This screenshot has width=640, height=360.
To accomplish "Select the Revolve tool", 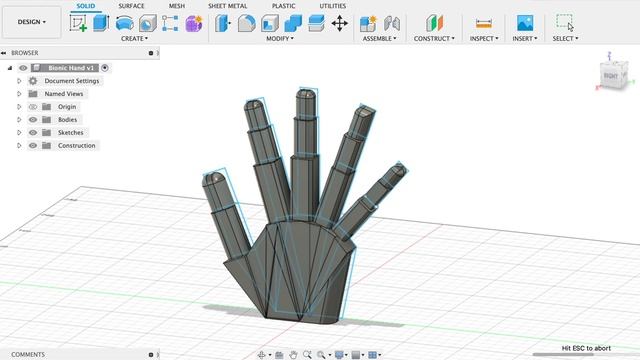I will 124,23.
